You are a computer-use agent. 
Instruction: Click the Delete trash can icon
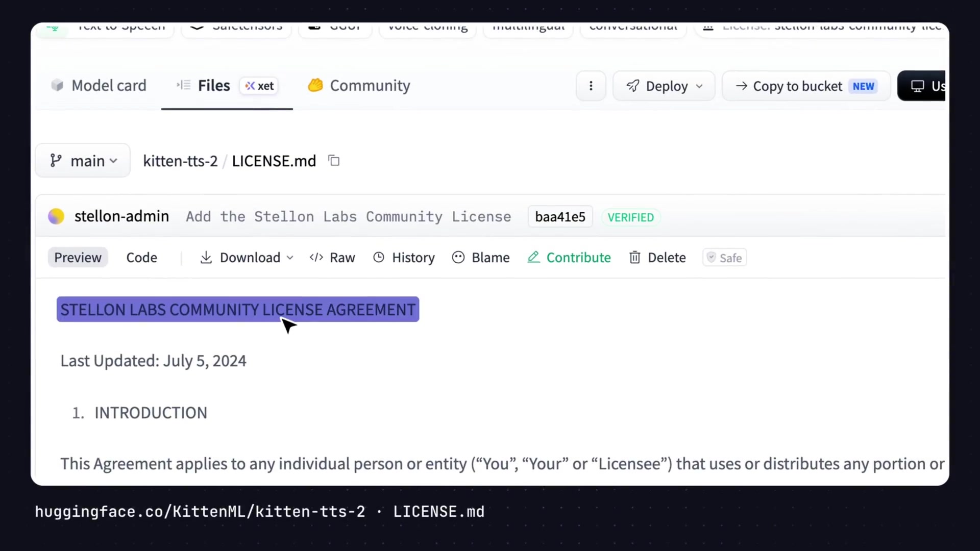[634, 257]
